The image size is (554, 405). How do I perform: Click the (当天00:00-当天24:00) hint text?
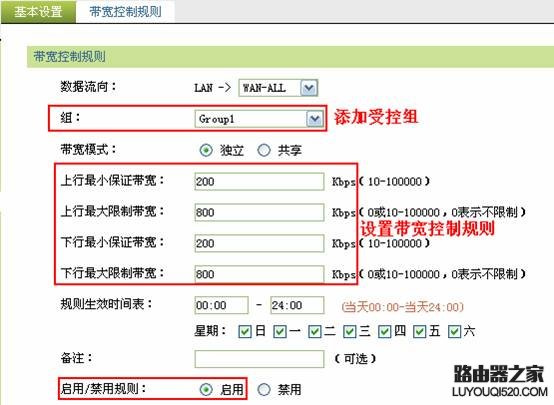click(402, 306)
